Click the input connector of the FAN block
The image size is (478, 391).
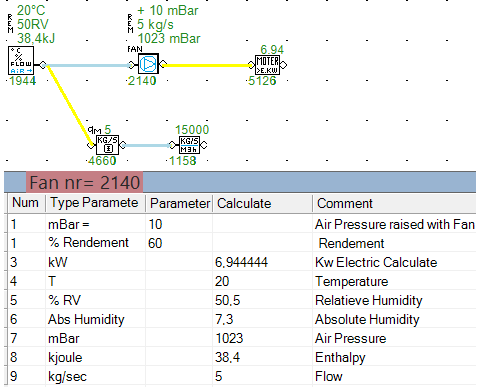(132, 65)
